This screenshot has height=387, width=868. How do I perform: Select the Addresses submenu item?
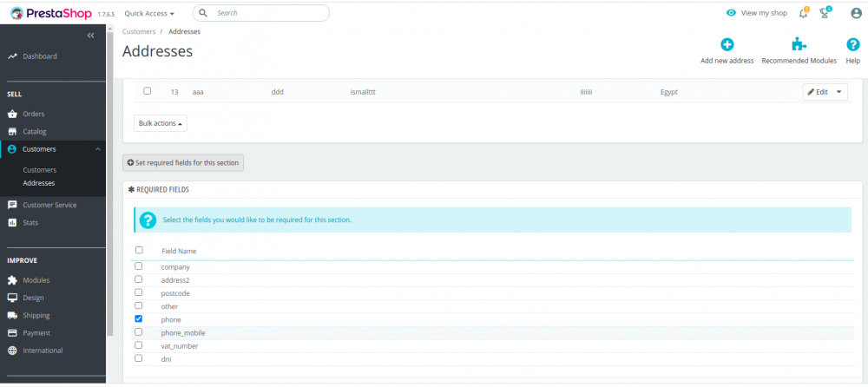(39, 183)
